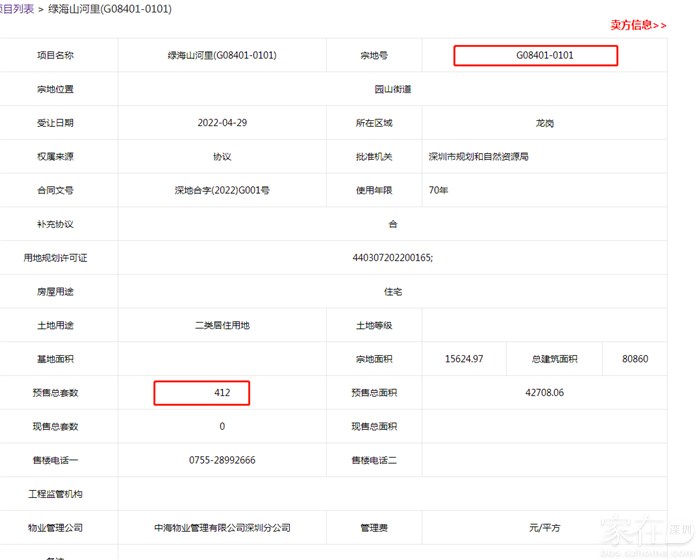Click the 预售总套数 value 412

(x=222, y=393)
